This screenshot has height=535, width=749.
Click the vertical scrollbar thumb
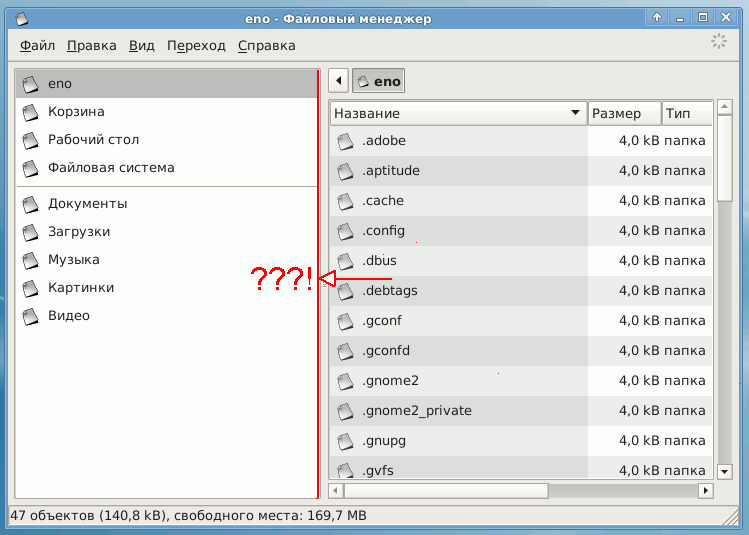(x=725, y=158)
